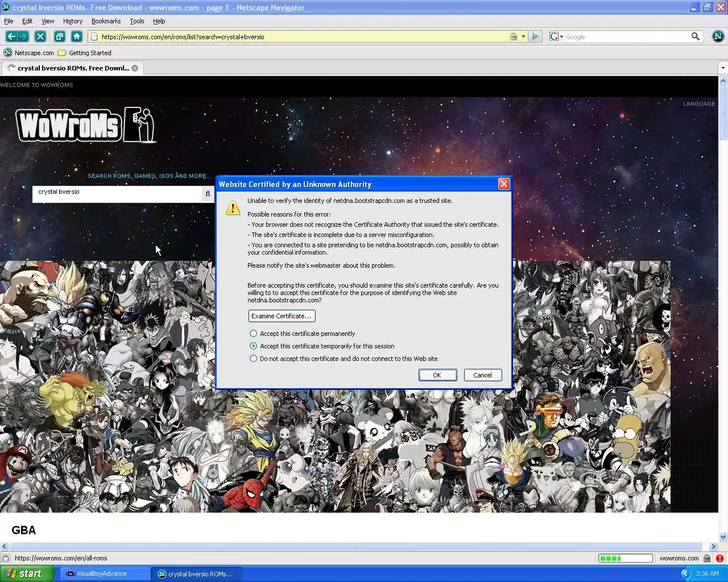Click the broken lock security icon

coord(514,36)
